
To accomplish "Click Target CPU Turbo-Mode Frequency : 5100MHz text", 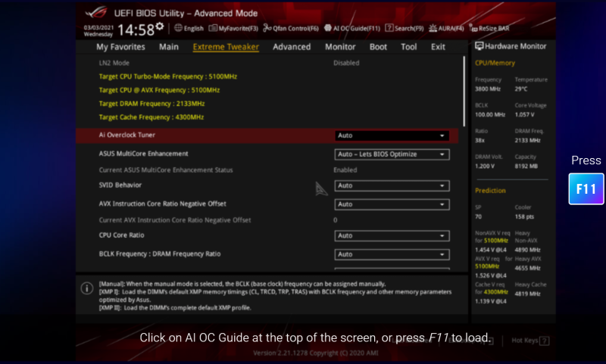I will click(x=167, y=76).
